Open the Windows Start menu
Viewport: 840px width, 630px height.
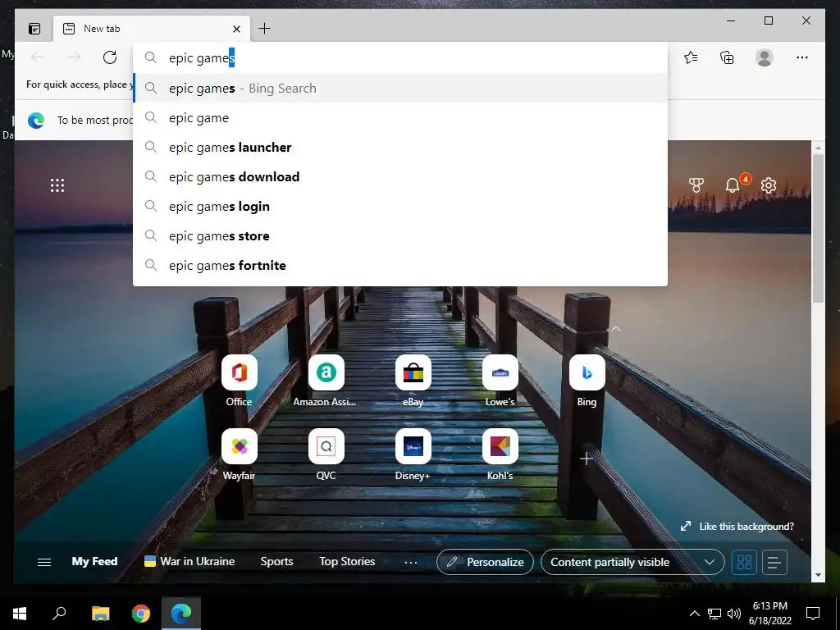coord(20,614)
